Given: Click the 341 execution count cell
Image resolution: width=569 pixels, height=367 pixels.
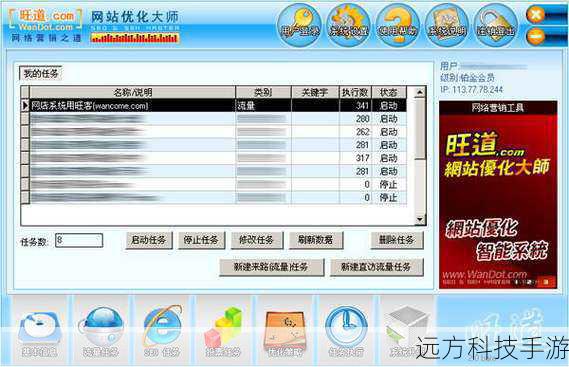Looking at the screenshot, I should [355, 106].
